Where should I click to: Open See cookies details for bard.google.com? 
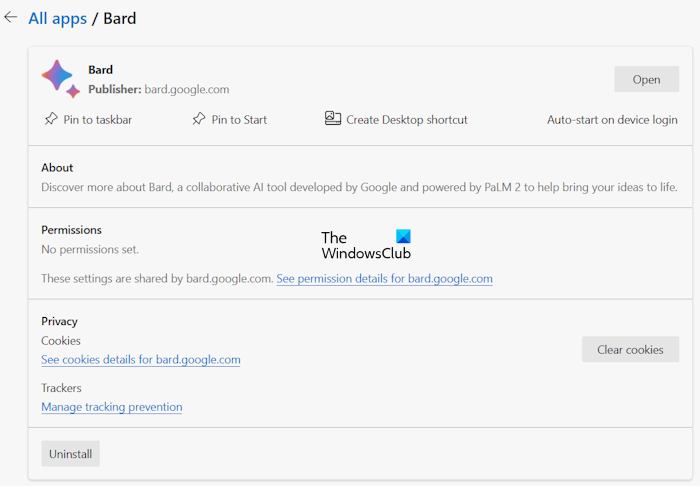coord(140,360)
